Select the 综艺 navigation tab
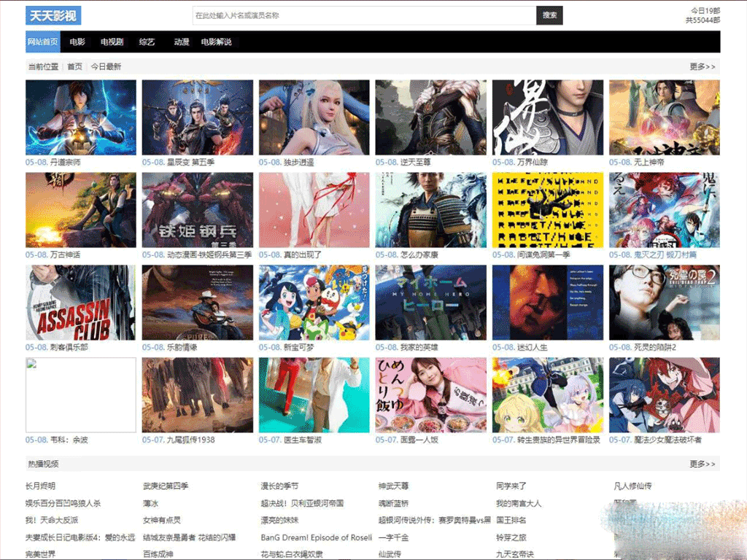The width and height of the screenshot is (747, 560). point(147,42)
